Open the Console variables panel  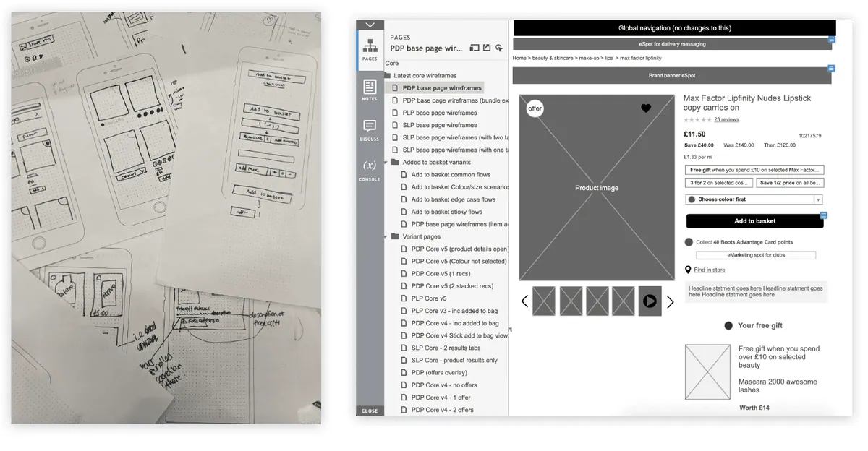coord(370,170)
